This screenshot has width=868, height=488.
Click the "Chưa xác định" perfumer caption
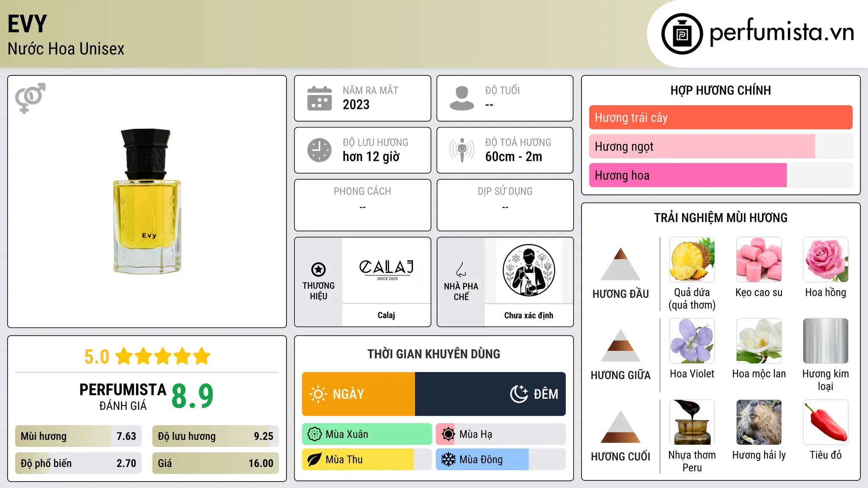pyautogui.click(x=529, y=315)
